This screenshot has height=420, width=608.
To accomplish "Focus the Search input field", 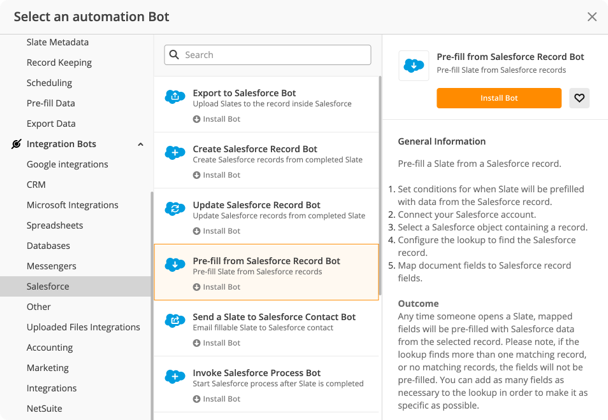I will (x=268, y=55).
